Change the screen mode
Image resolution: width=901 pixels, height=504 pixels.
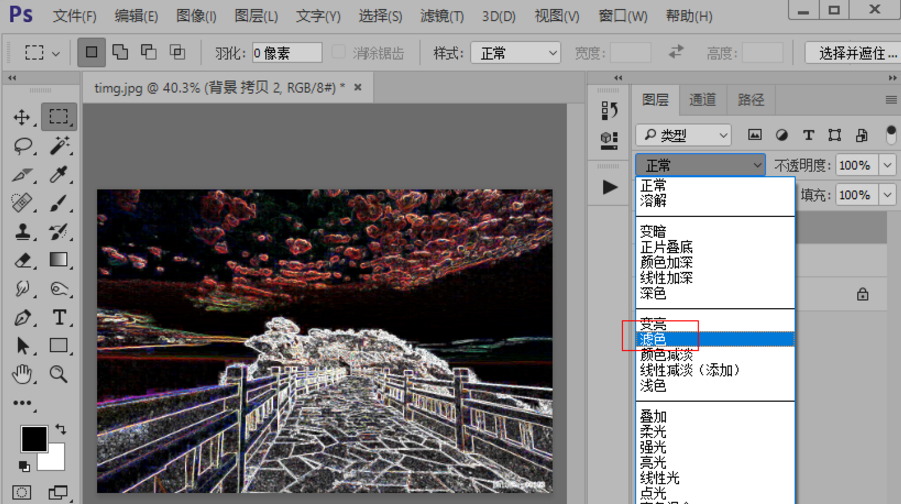pyautogui.click(x=57, y=493)
